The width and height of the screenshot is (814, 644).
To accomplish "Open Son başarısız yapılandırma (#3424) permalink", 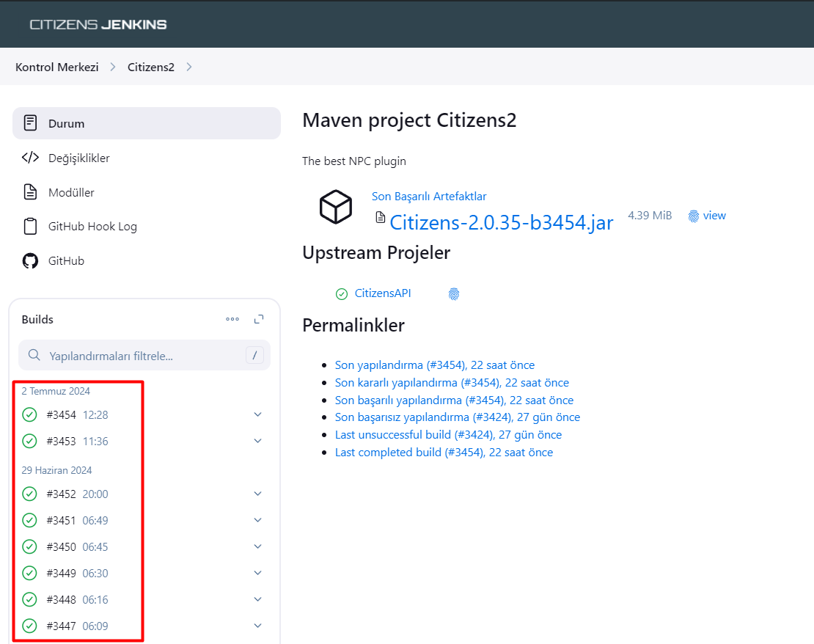I will pyautogui.click(x=458, y=417).
